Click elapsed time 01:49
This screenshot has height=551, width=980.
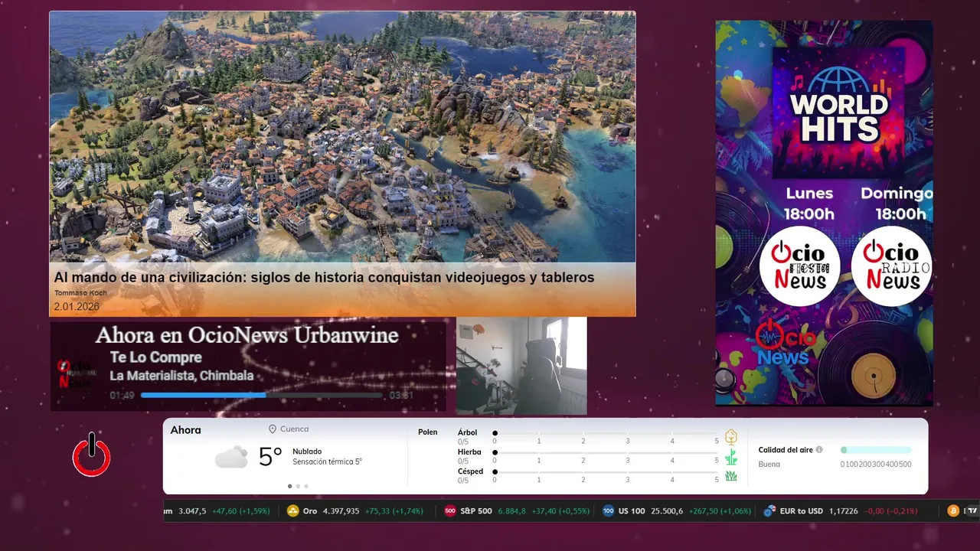pyautogui.click(x=122, y=396)
